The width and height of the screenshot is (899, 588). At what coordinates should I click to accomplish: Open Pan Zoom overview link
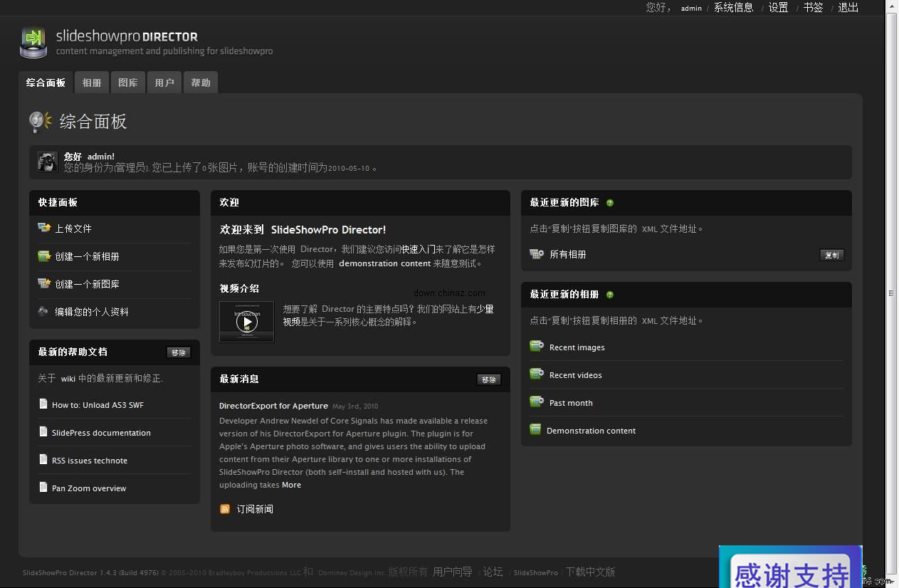tap(89, 488)
